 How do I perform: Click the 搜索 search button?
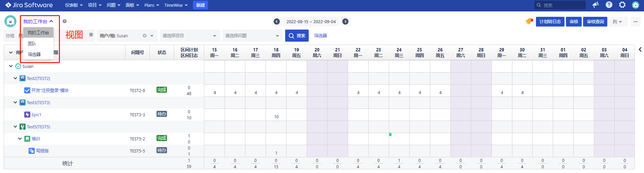tap(297, 36)
